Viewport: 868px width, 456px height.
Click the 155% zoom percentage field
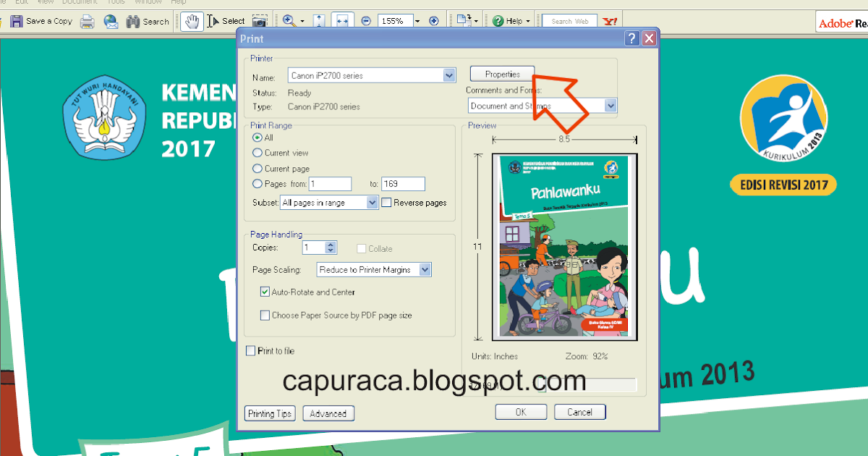point(394,22)
